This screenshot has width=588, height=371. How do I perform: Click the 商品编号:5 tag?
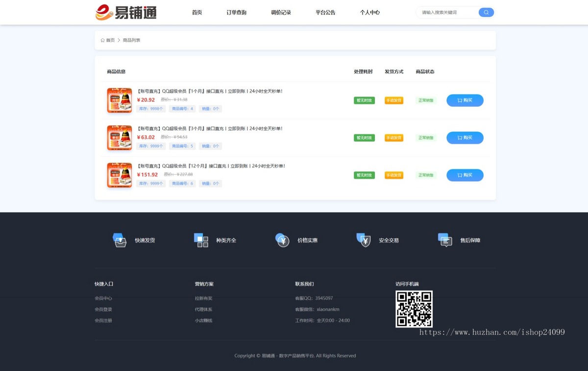182,146
